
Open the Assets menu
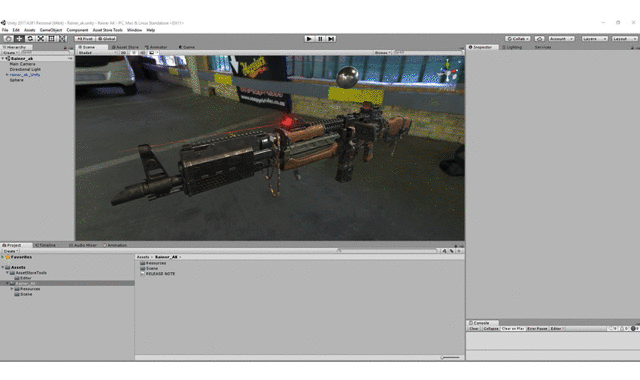(29, 30)
